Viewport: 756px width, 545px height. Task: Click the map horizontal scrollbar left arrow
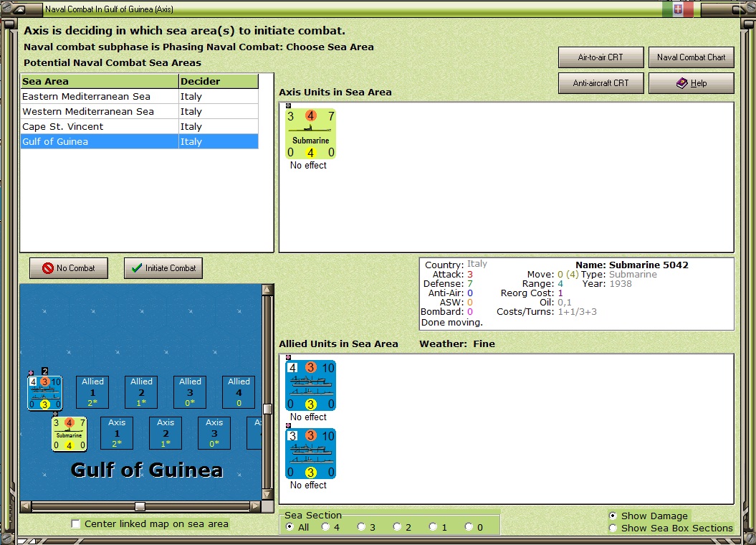coord(26,506)
